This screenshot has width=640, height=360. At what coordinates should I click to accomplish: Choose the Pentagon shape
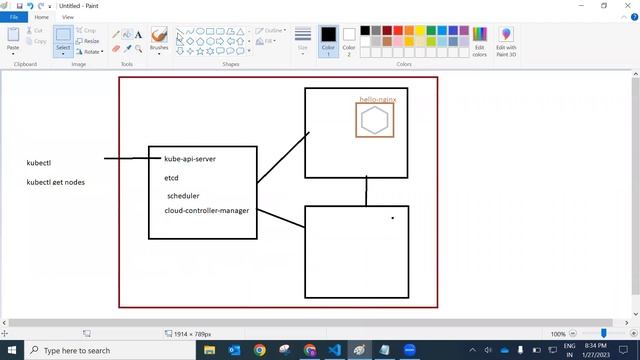(200, 41)
